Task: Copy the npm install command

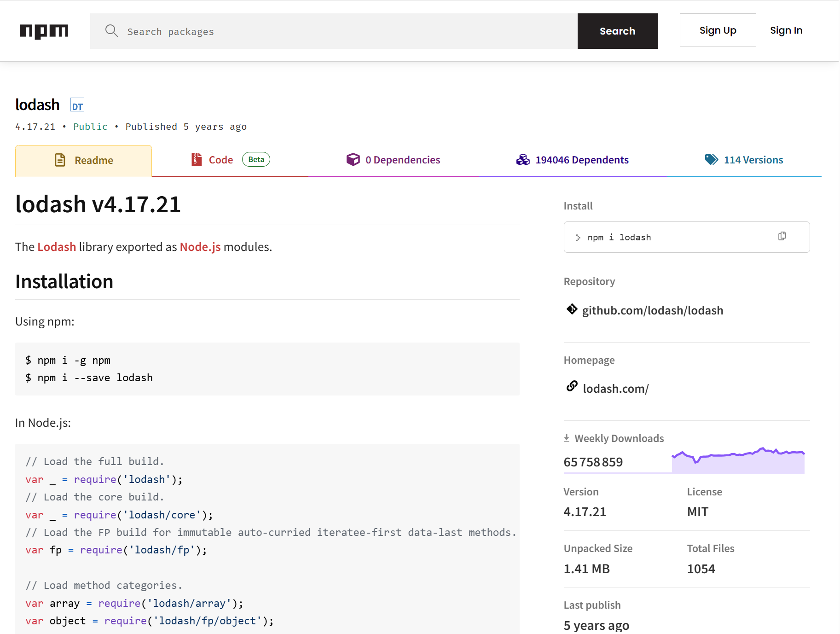Action: tap(782, 236)
